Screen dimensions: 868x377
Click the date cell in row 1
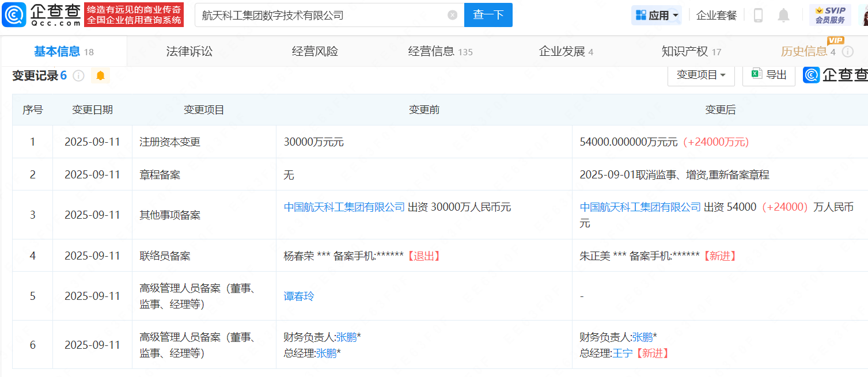pyautogui.click(x=92, y=142)
